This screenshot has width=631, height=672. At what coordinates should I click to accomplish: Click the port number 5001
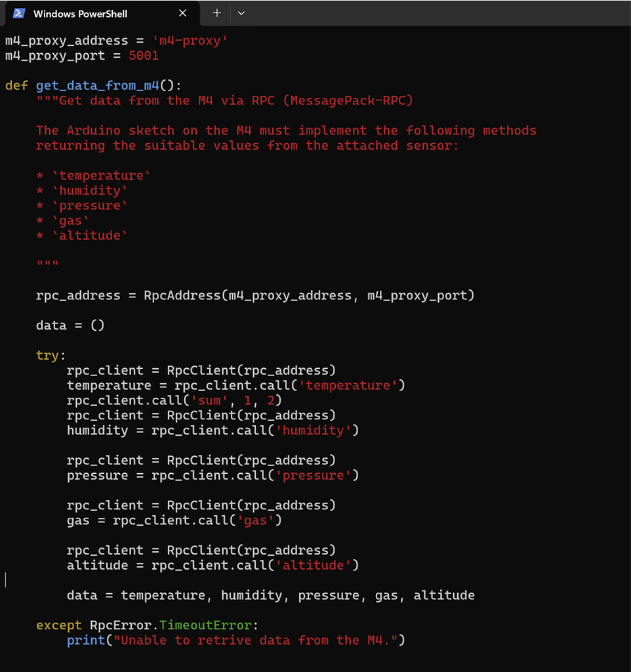(144, 56)
